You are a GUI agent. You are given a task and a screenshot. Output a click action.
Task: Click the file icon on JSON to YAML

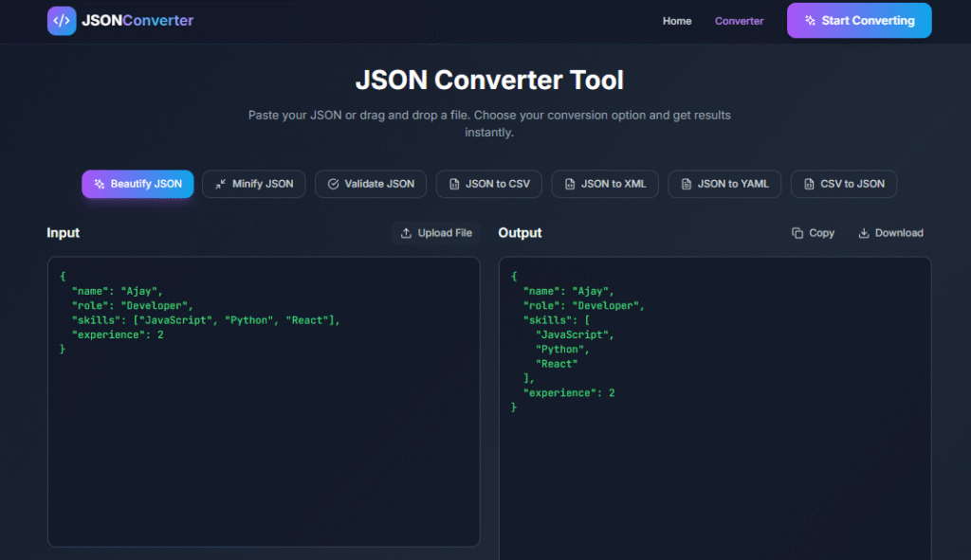(x=686, y=184)
